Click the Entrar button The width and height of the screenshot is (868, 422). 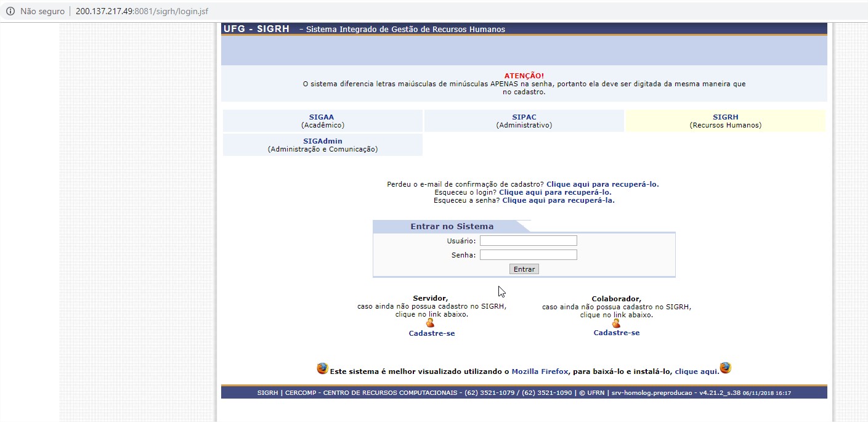(524, 269)
